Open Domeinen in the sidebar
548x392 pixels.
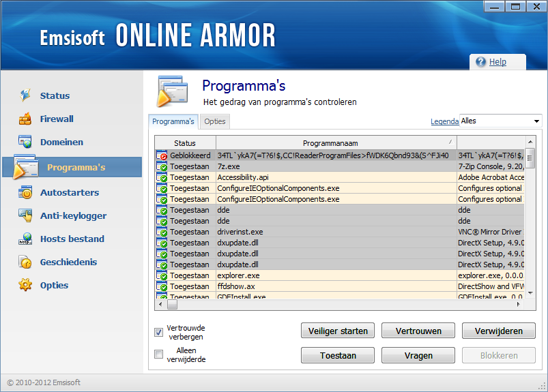click(x=61, y=142)
